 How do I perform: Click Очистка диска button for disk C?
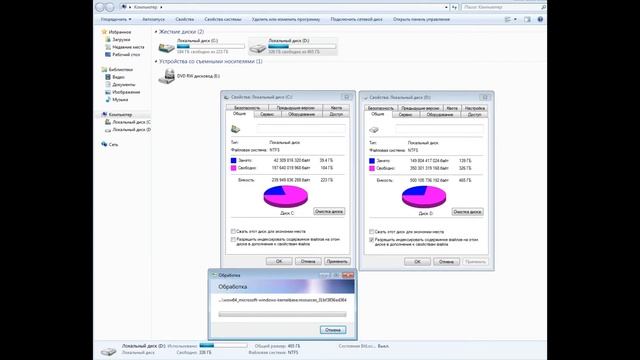coord(329,211)
